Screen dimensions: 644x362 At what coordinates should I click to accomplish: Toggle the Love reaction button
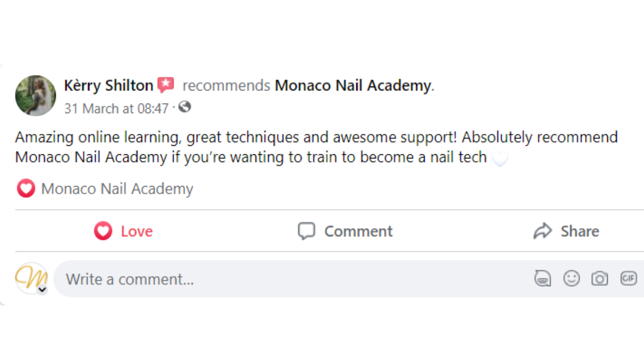tap(123, 231)
